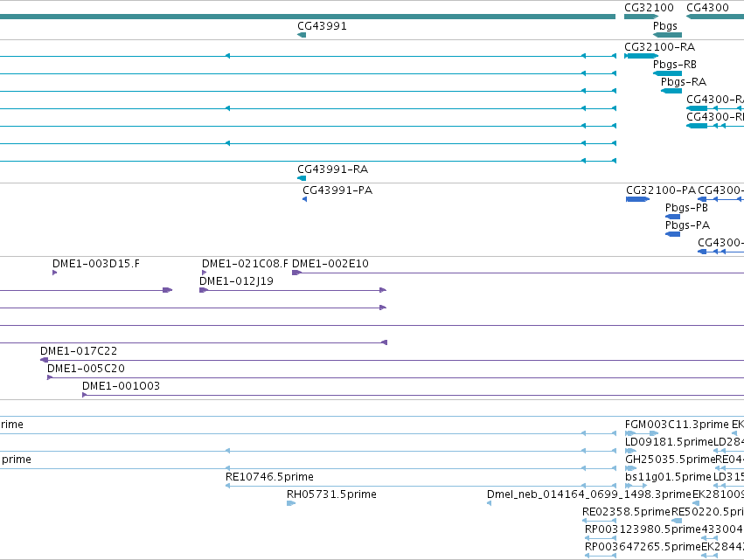Select the CG32100-RA transcript label

[659, 47]
